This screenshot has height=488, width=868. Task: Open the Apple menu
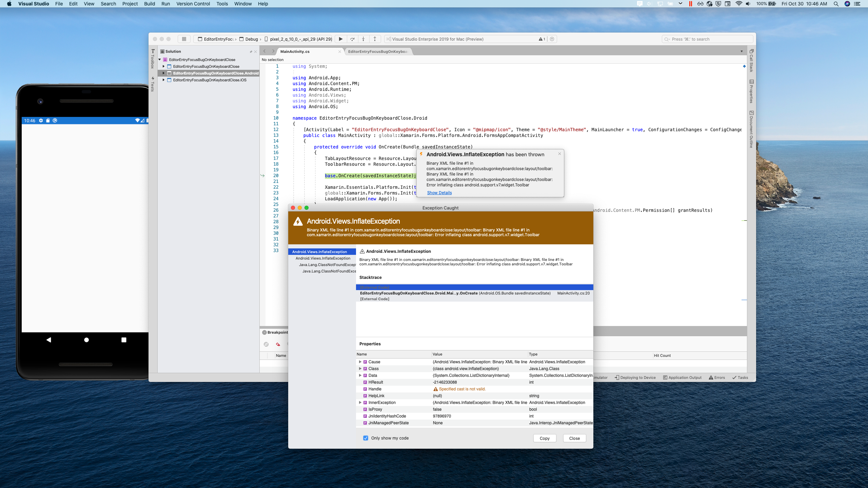(x=9, y=4)
